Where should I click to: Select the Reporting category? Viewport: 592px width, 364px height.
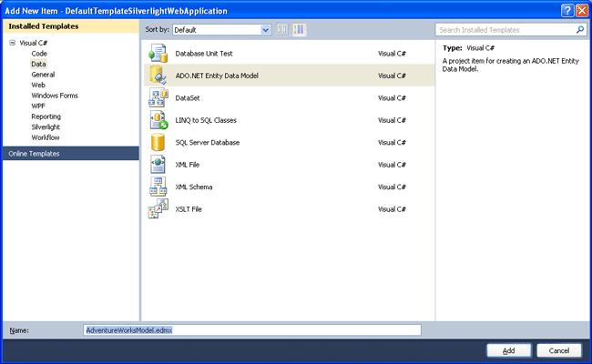pos(46,116)
